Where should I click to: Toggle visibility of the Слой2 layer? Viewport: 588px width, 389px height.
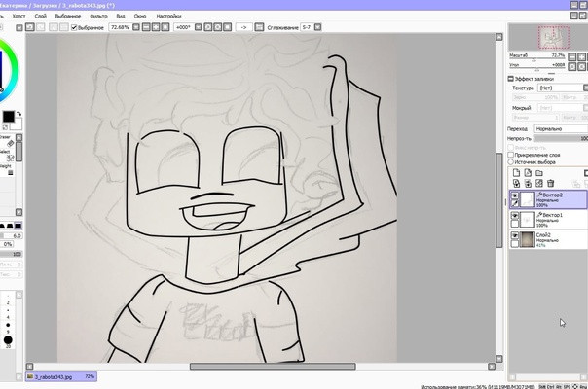point(515,238)
